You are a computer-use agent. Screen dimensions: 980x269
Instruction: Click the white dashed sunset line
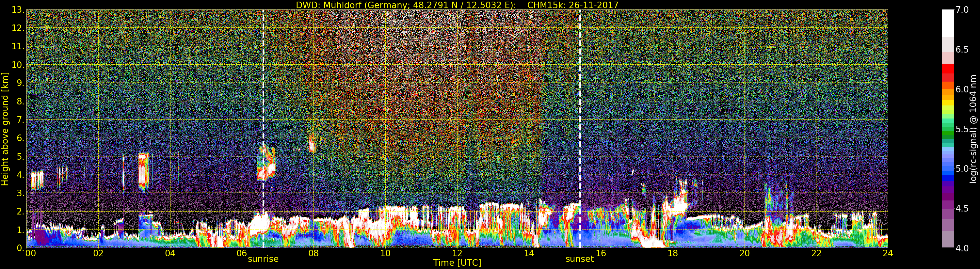pos(580,129)
